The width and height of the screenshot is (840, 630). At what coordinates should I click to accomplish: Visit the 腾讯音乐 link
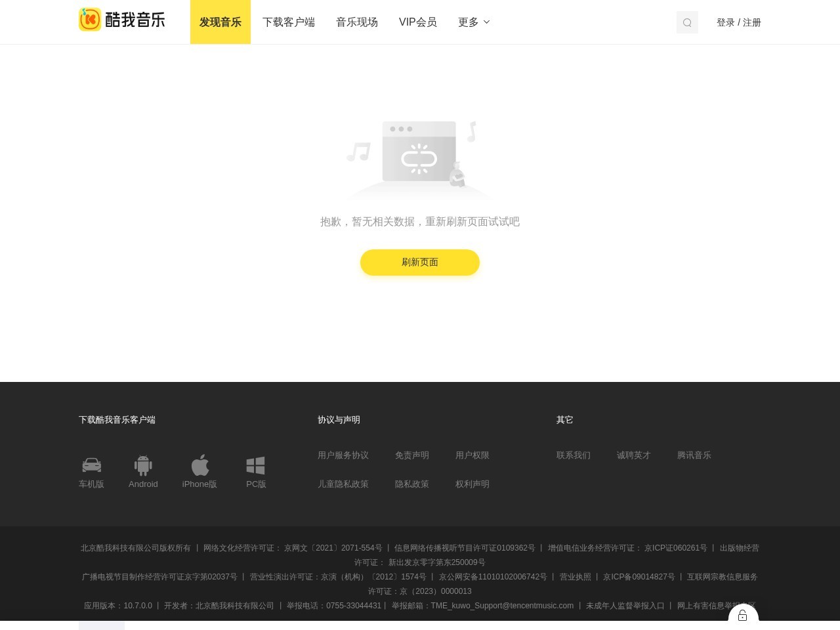(694, 455)
